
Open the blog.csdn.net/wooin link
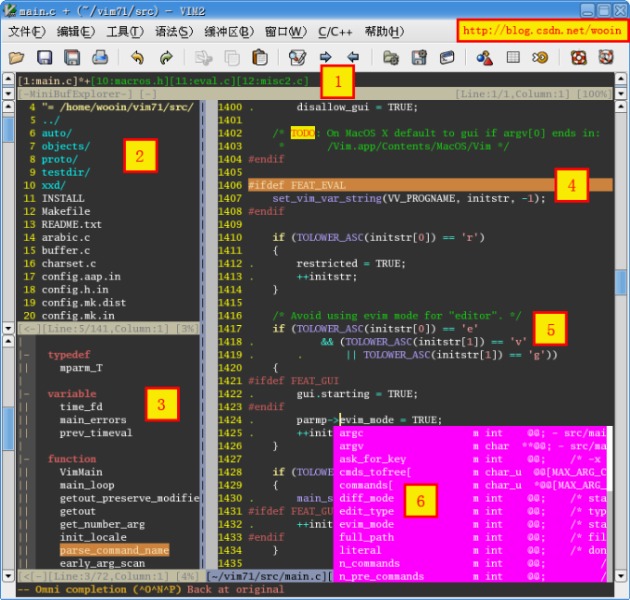[x=543, y=31]
